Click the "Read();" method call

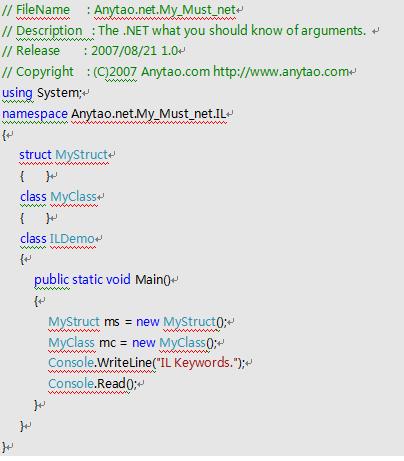click(x=116, y=384)
